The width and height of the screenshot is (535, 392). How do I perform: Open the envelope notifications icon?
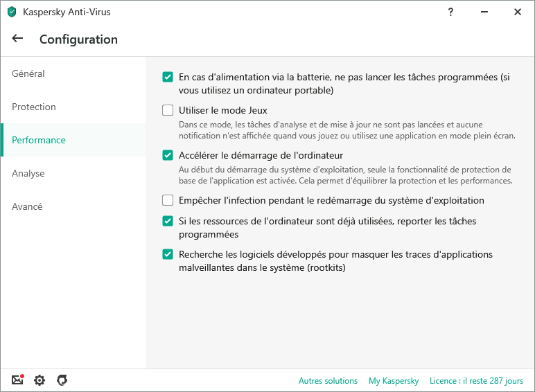tap(17, 380)
